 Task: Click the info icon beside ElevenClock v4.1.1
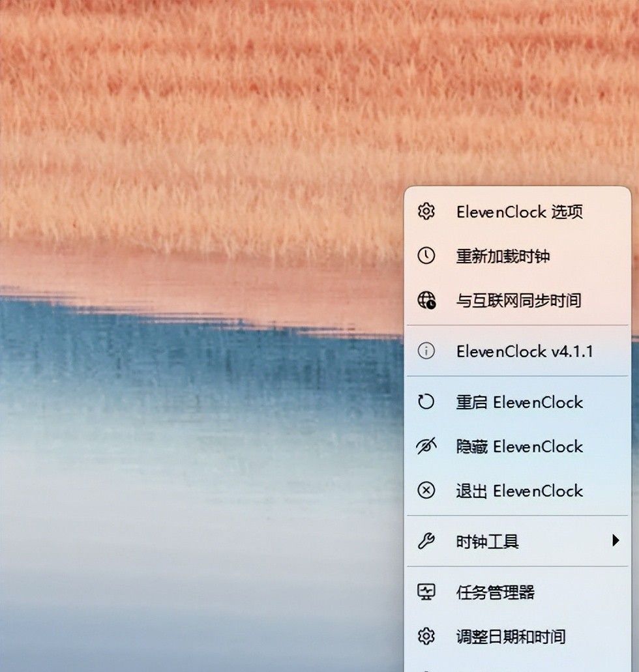coord(426,351)
